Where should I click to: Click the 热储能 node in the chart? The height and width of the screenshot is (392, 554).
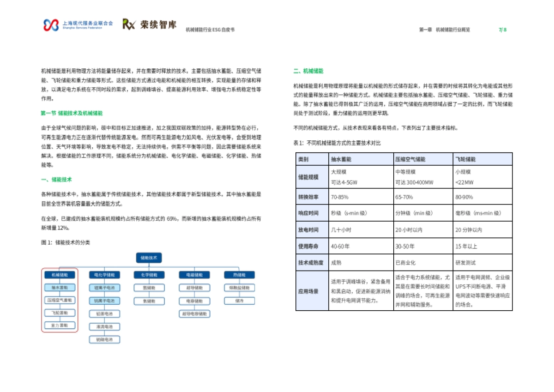[240, 274]
